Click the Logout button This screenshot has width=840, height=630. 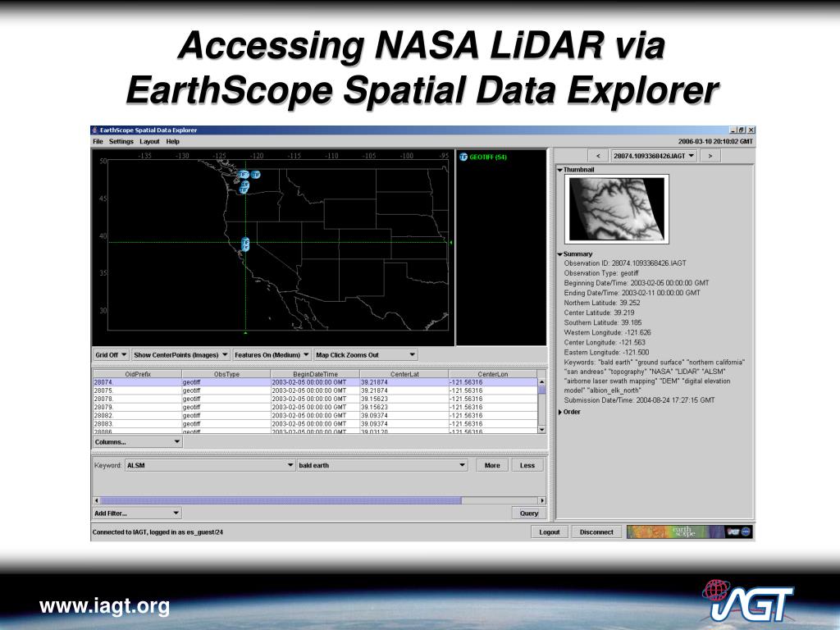tap(549, 532)
